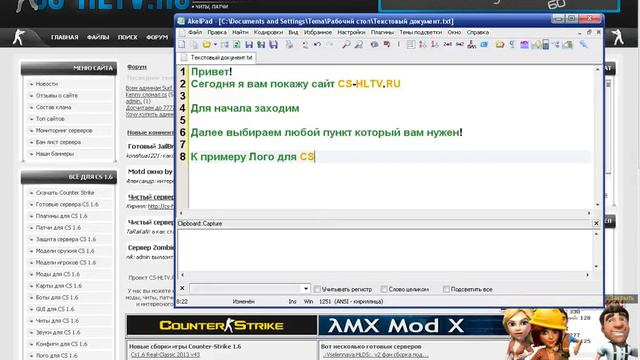The width and height of the screenshot is (640, 360).
Task: Close the Clipboard::Capture panel
Action: coord(596,223)
